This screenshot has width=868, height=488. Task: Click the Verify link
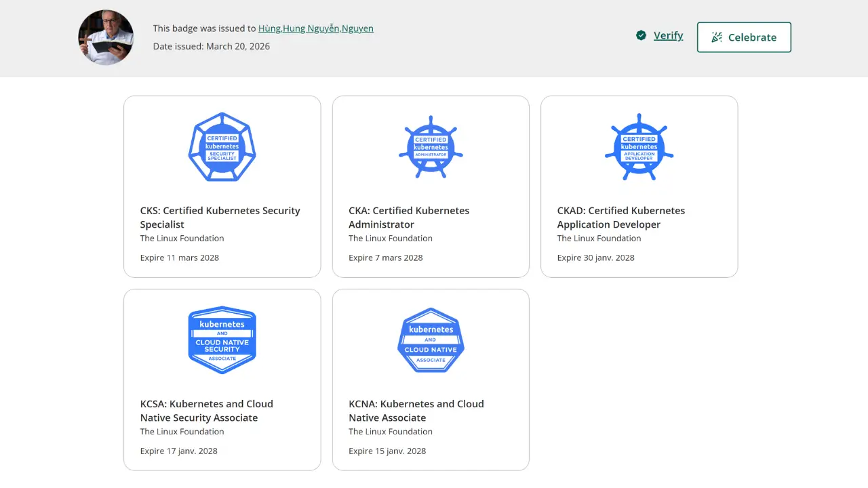point(668,36)
